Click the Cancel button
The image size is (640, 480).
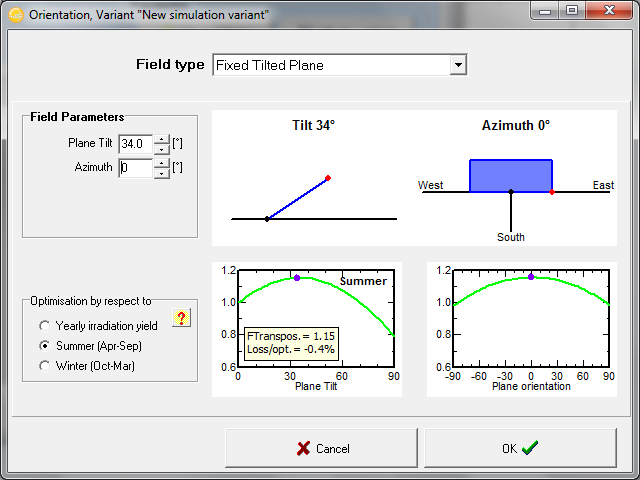pos(321,448)
